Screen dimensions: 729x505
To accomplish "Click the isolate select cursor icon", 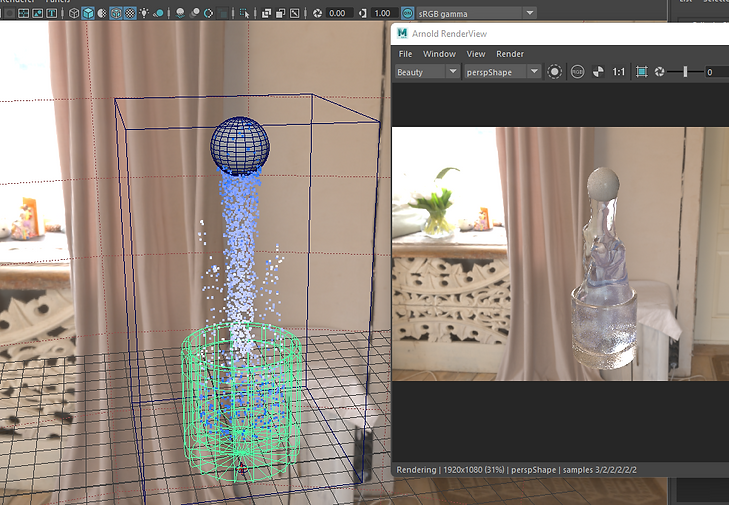I will coord(244,13).
